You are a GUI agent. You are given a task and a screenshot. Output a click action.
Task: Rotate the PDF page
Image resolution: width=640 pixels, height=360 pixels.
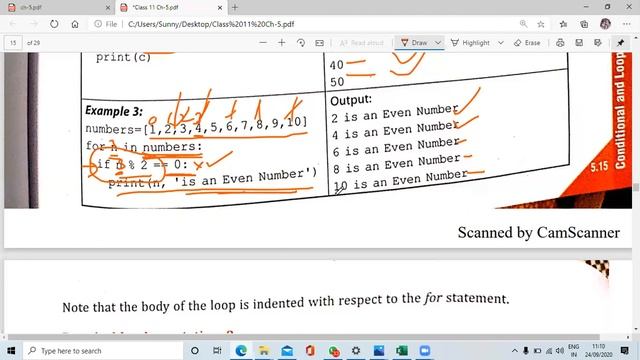(301, 42)
